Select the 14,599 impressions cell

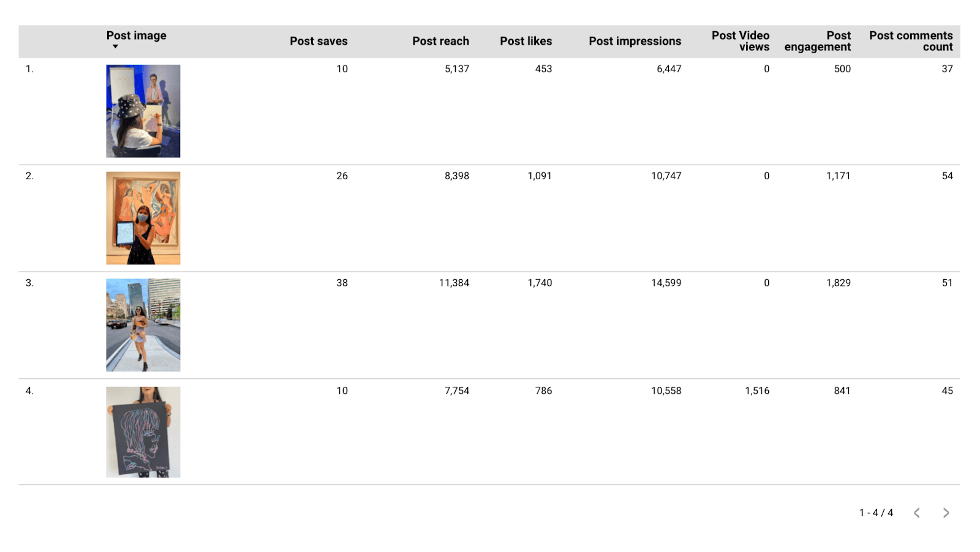tap(666, 283)
